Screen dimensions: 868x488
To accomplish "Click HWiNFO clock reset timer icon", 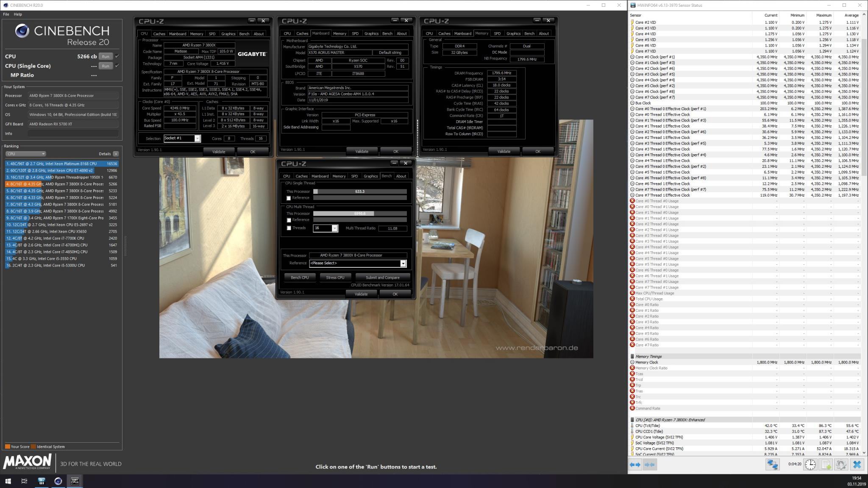I will [x=810, y=465].
